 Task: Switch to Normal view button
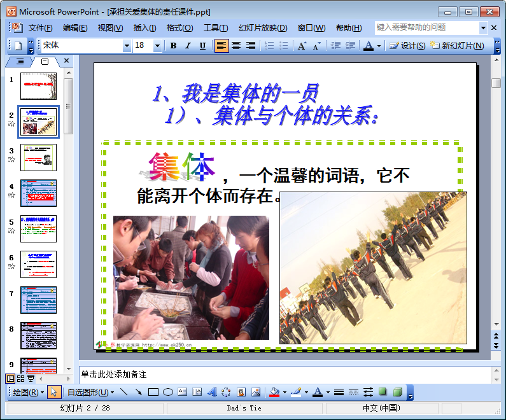[x=11, y=379]
